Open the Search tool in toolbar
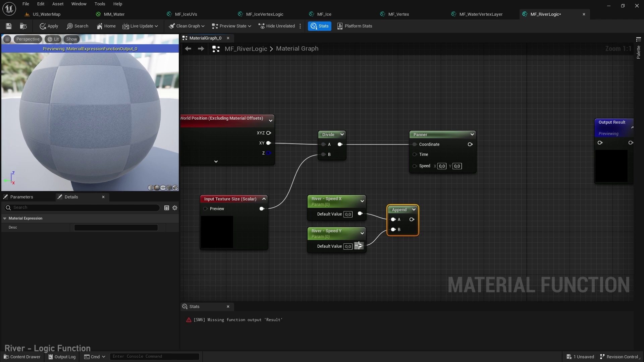The width and height of the screenshot is (644, 362). pos(77,26)
